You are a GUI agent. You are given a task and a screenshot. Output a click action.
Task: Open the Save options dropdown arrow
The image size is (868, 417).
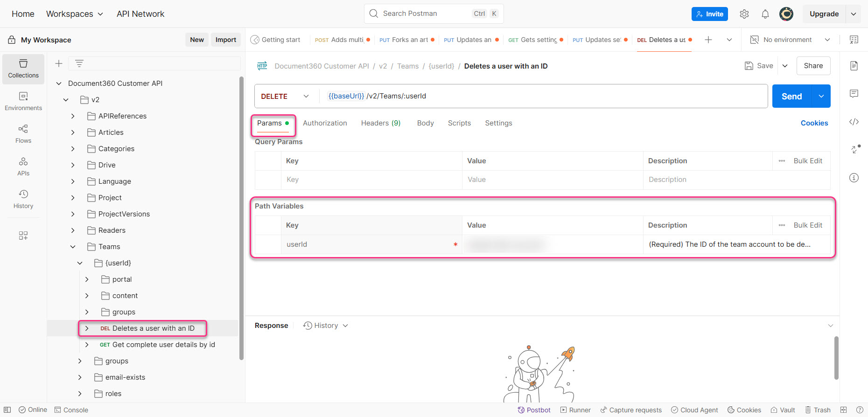785,66
